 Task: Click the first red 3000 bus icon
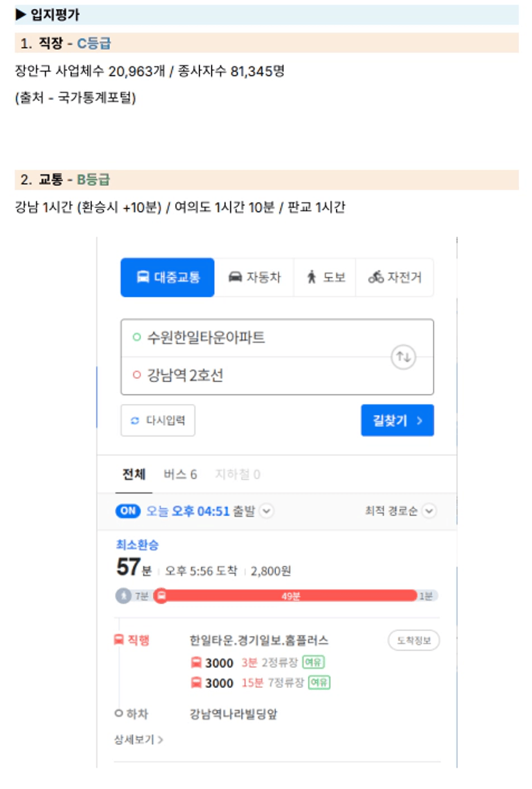(x=196, y=663)
